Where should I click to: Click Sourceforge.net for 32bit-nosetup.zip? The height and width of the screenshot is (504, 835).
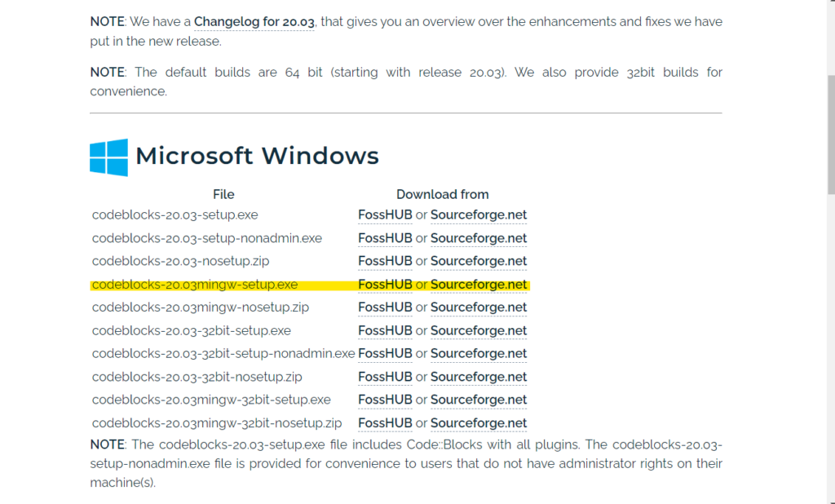coord(479,377)
